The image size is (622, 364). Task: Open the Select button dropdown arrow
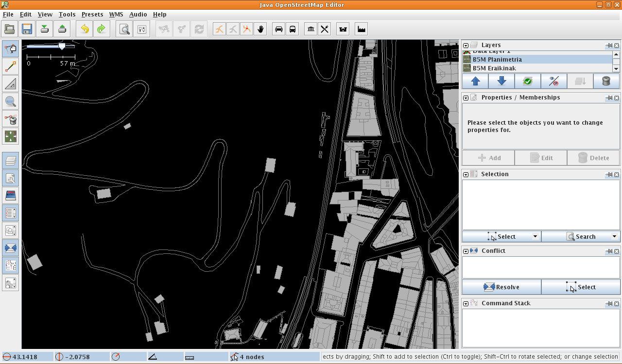coord(535,236)
